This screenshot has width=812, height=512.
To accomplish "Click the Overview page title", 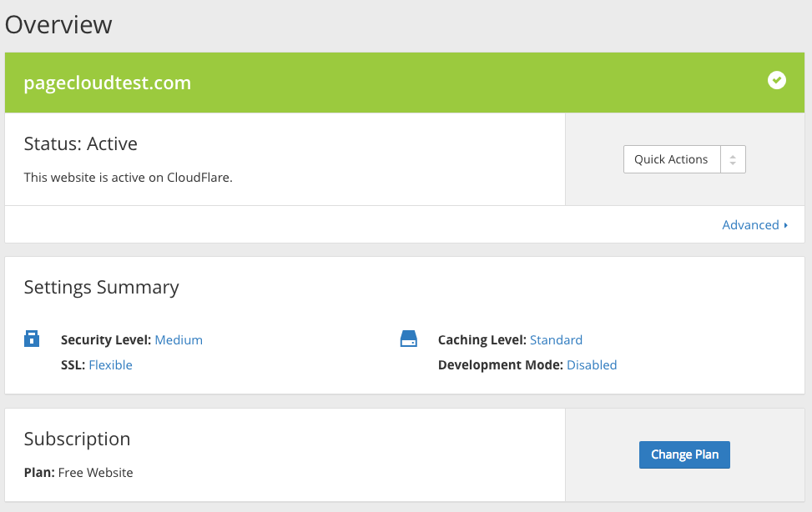I will click(58, 25).
